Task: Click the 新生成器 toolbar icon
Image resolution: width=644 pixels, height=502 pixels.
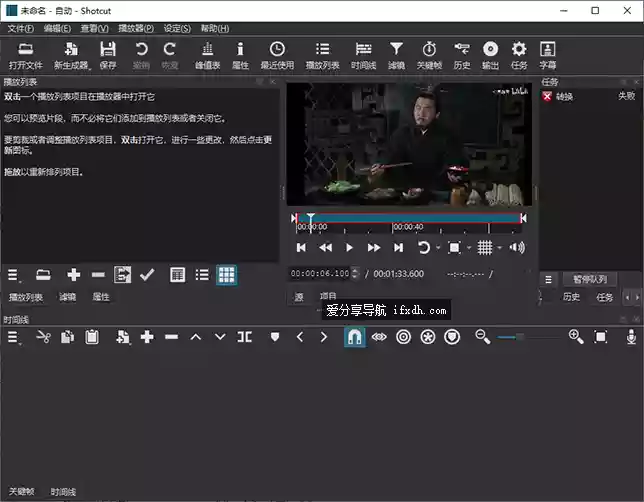Action: click(71, 55)
